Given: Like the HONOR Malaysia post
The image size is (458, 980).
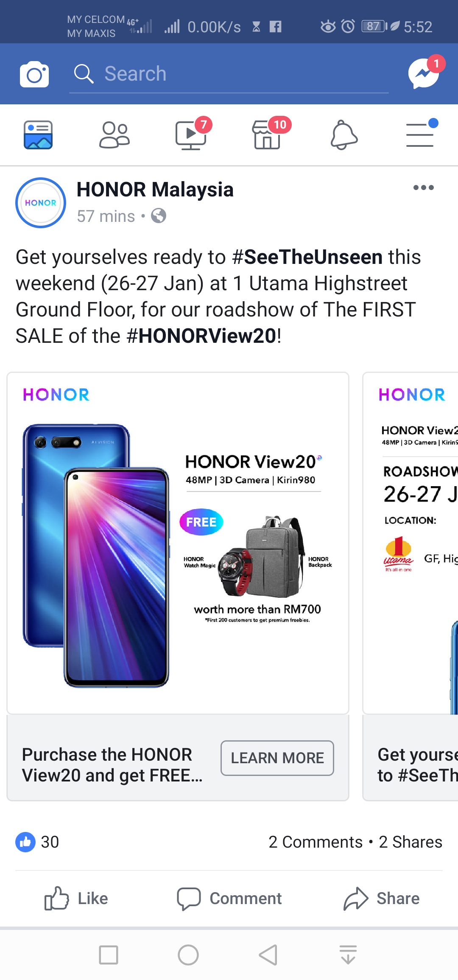Looking at the screenshot, I should pyautogui.click(x=76, y=899).
